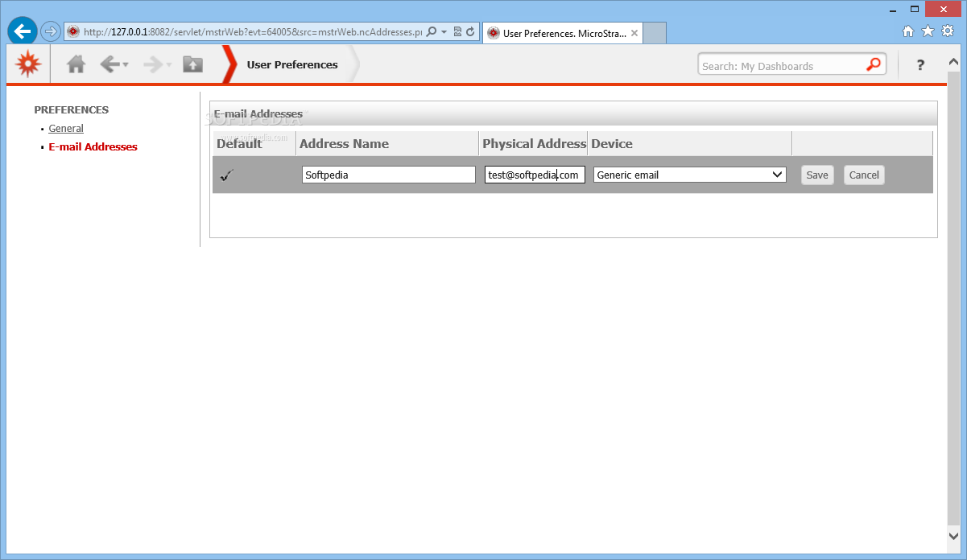
Task: Click the toolbar forward arrow icon
Action: click(x=153, y=64)
